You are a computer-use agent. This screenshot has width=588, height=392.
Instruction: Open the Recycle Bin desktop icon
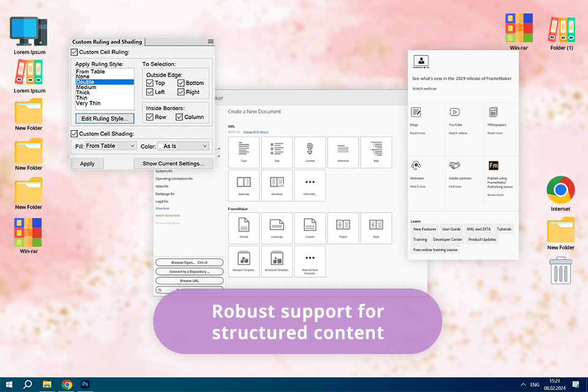pos(560,271)
